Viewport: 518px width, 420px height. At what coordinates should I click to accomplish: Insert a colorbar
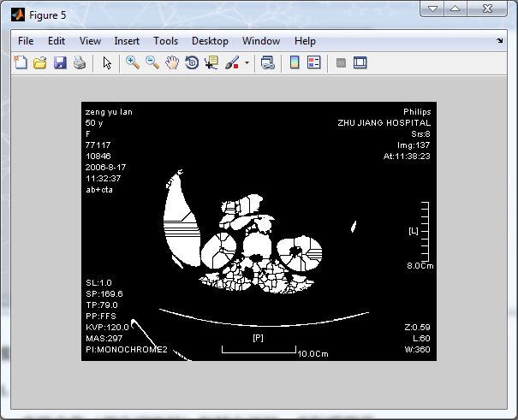tap(294, 62)
